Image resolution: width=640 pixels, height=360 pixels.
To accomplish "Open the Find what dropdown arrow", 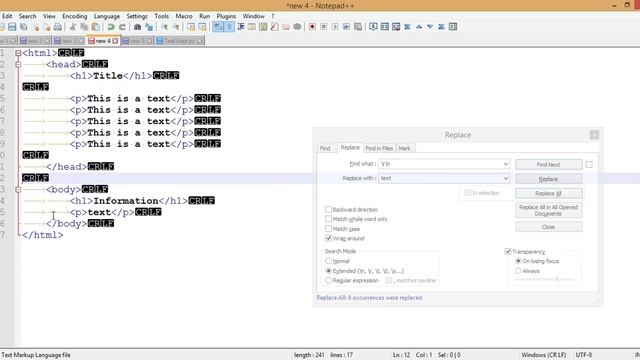I will (506, 164).
